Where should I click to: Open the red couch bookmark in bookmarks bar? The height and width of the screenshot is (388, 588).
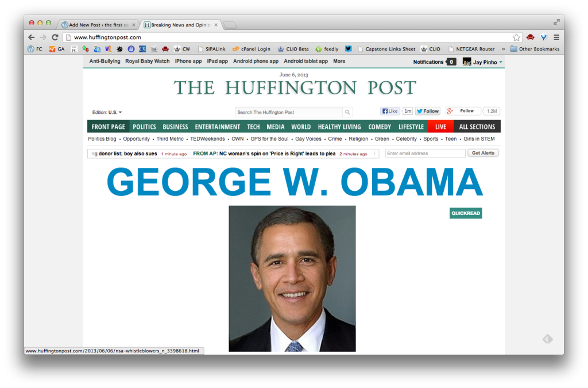click(165, 49)
